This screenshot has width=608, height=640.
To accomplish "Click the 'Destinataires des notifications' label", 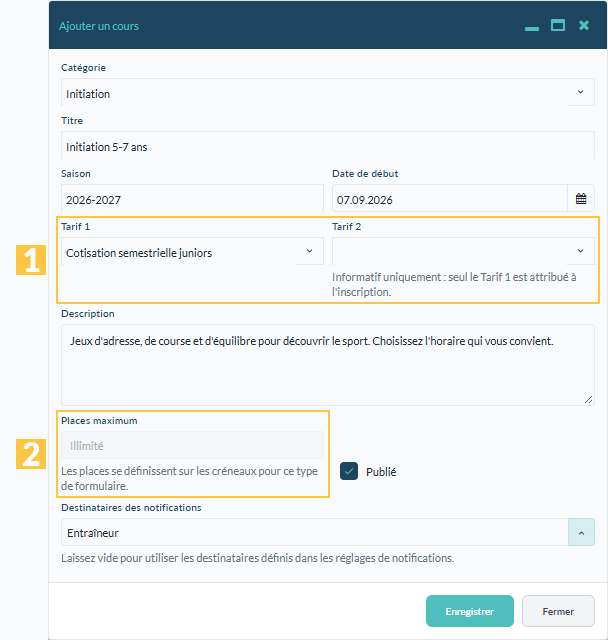I will pos(131,507).
